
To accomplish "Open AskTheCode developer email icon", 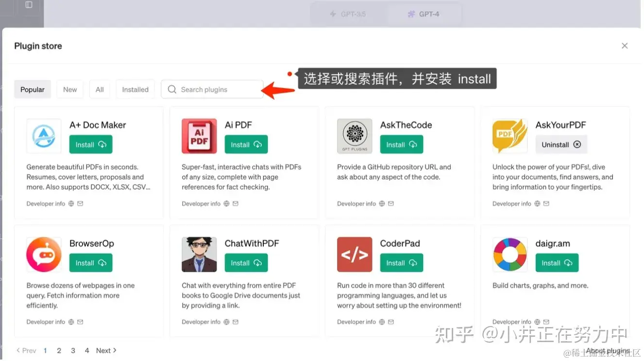I will (x=391, y=204).
